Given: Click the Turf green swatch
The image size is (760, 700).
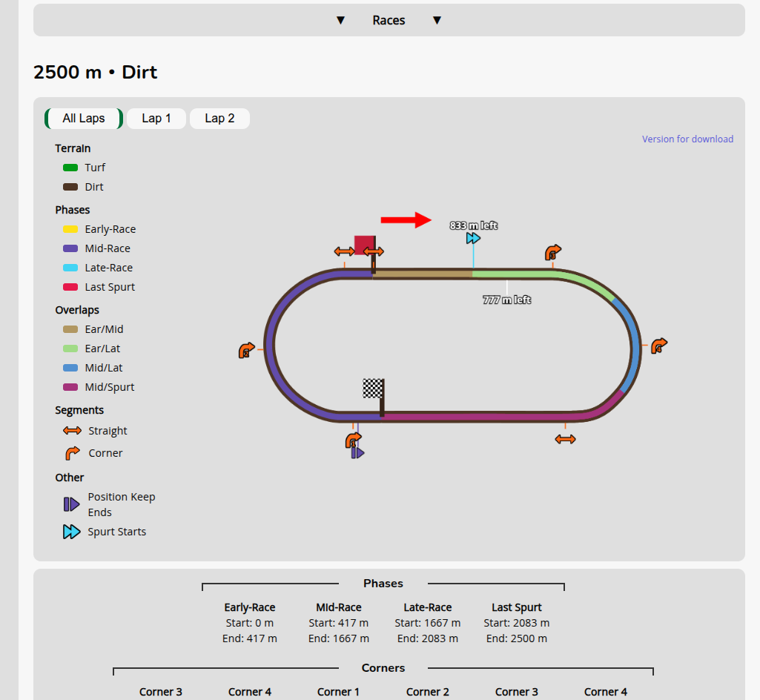Looking at the screenshot, I should [x=70, y=168].
